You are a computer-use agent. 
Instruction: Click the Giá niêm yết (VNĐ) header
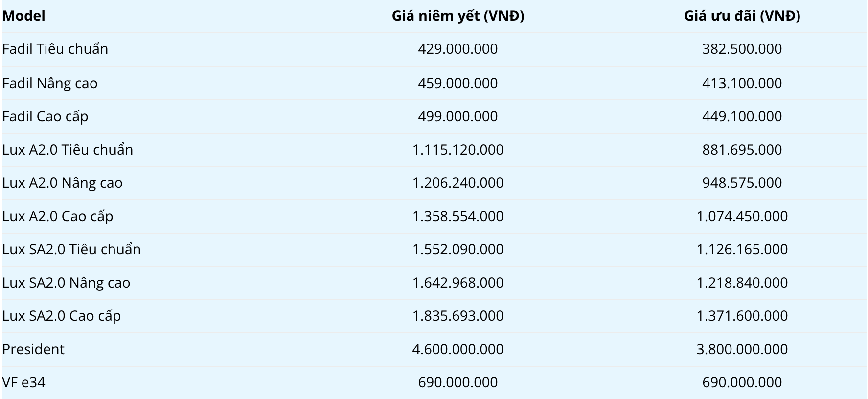point(457,16)
